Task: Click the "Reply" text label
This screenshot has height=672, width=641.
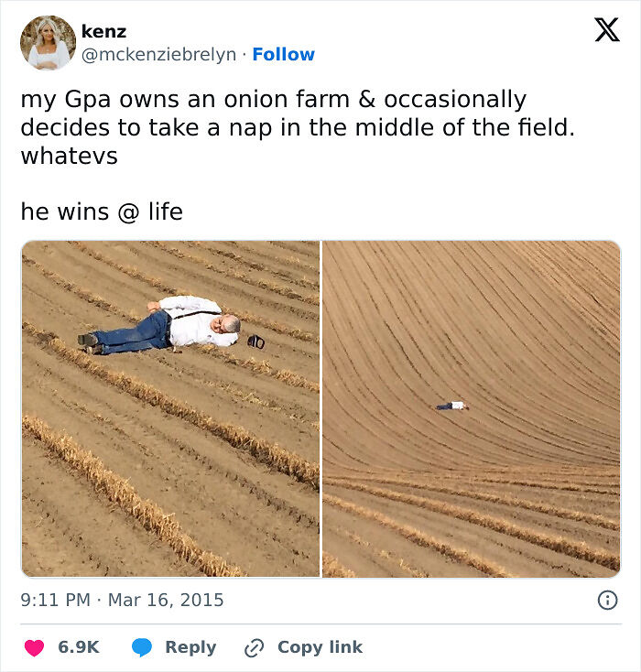Action: point(190,647)
